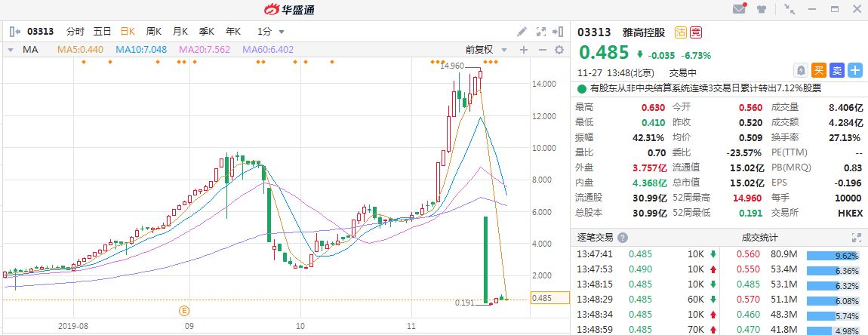Click the green dot news indicator
The image size is (868, 335).
tap(581, 88)
